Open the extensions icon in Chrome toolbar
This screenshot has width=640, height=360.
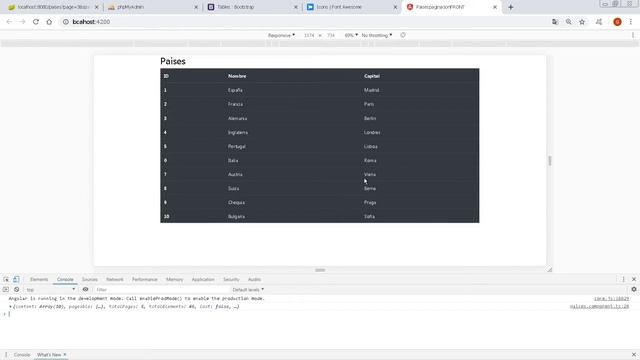599,22
